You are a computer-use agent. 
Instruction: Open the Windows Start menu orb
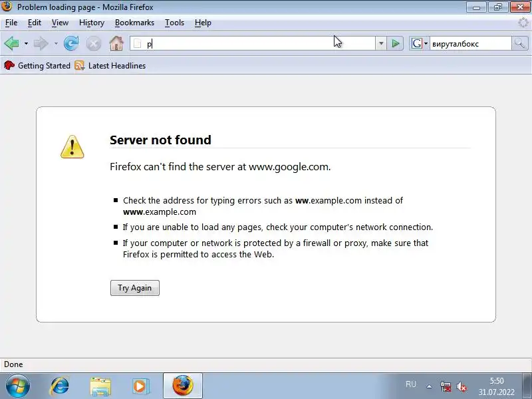[18, 386]
